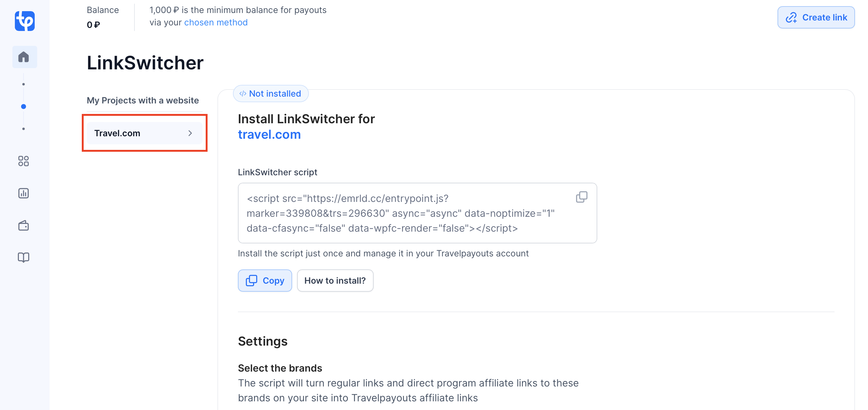Click the Travelpayouts logo icon
This screenshot has width=868, height=410.
coord(24,21)
